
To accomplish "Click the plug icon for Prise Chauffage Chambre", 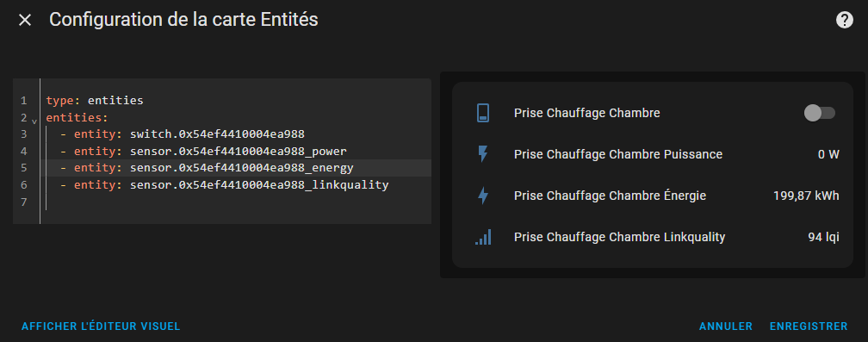I will pos(483,113).
